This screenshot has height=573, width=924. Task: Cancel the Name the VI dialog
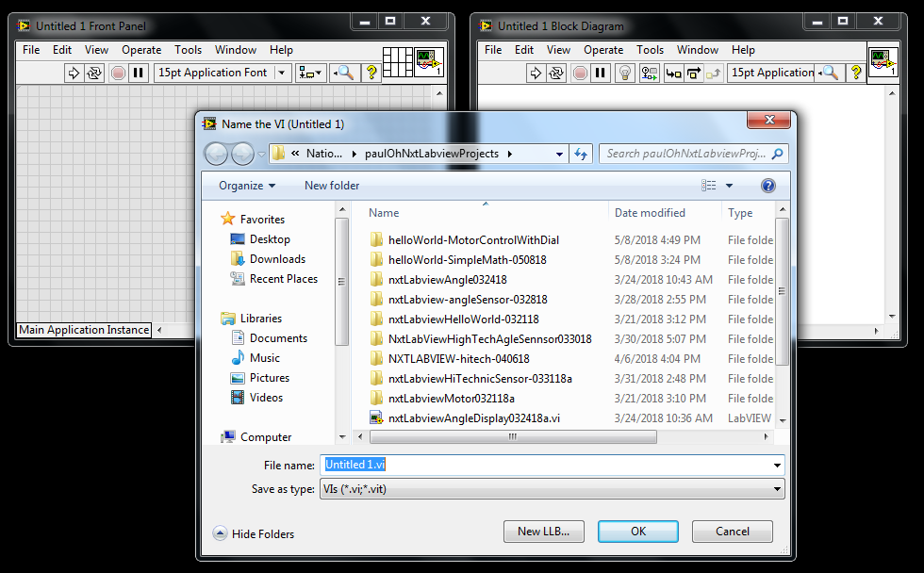733,532
